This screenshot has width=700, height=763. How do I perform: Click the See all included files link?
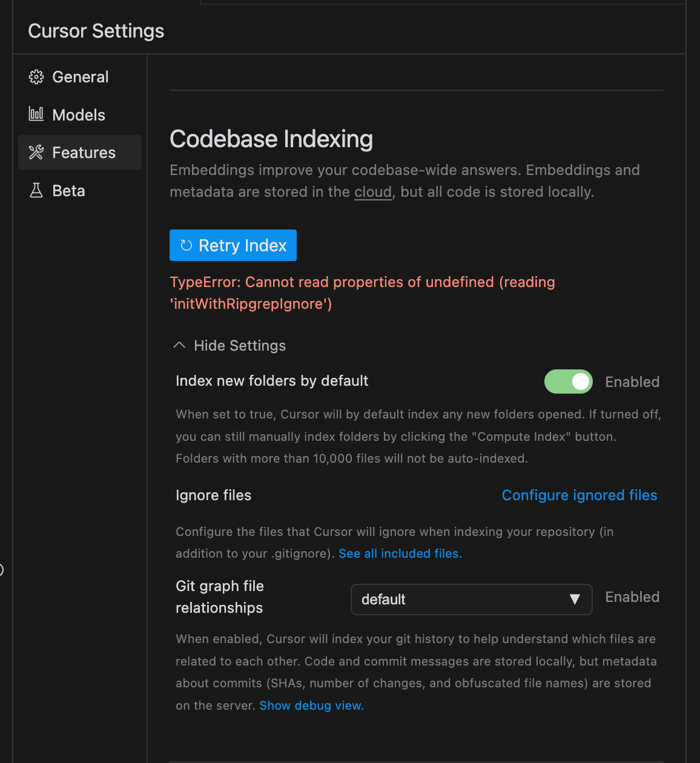pos(400,553)
